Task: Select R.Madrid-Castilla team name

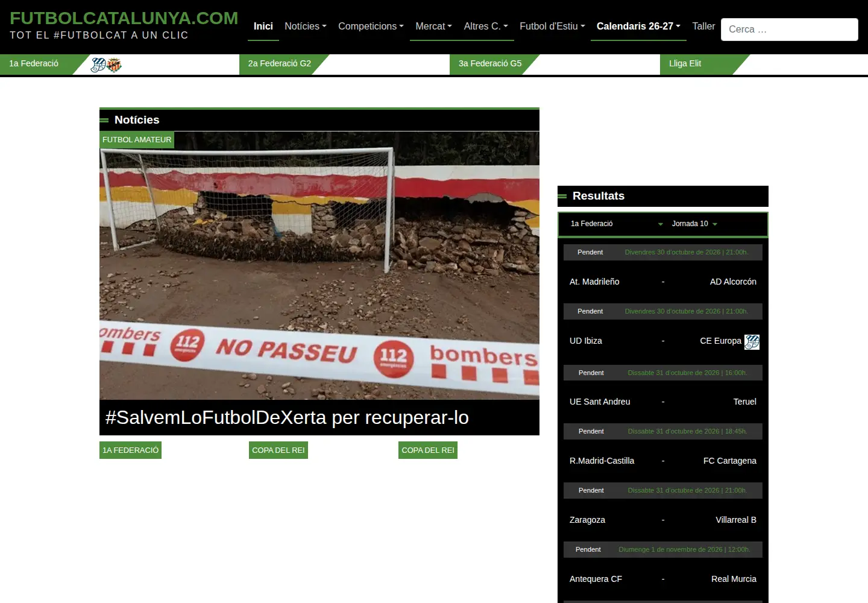Action: (602, 461)
